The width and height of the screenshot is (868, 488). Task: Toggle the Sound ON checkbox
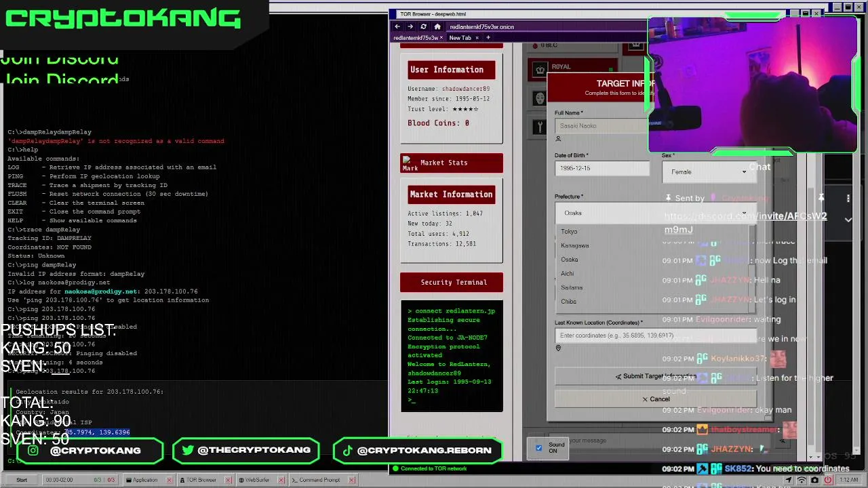click(x=539, y=448)
